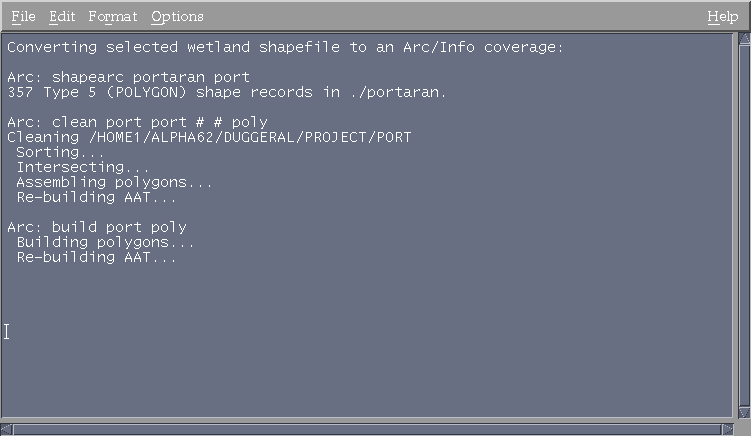751x436 pixels.
Task: Click the '357 Type 5 (POLYGON)' line
Action: pos(226,92)
